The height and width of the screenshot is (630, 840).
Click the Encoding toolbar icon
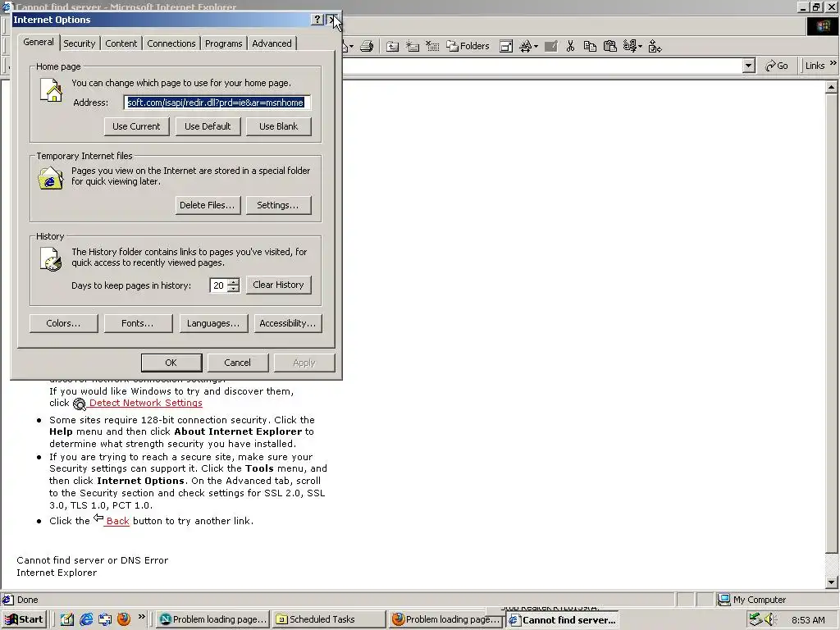(629, 47)
